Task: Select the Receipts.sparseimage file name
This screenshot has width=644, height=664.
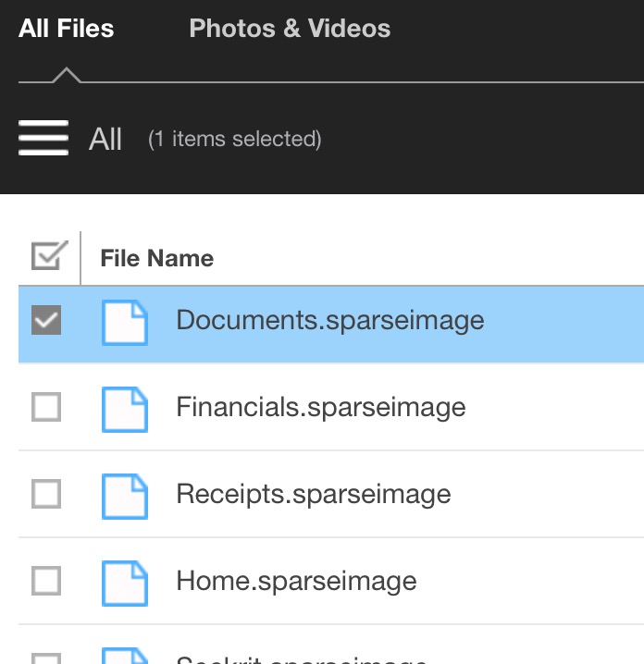Action: [x=314, y=494]
